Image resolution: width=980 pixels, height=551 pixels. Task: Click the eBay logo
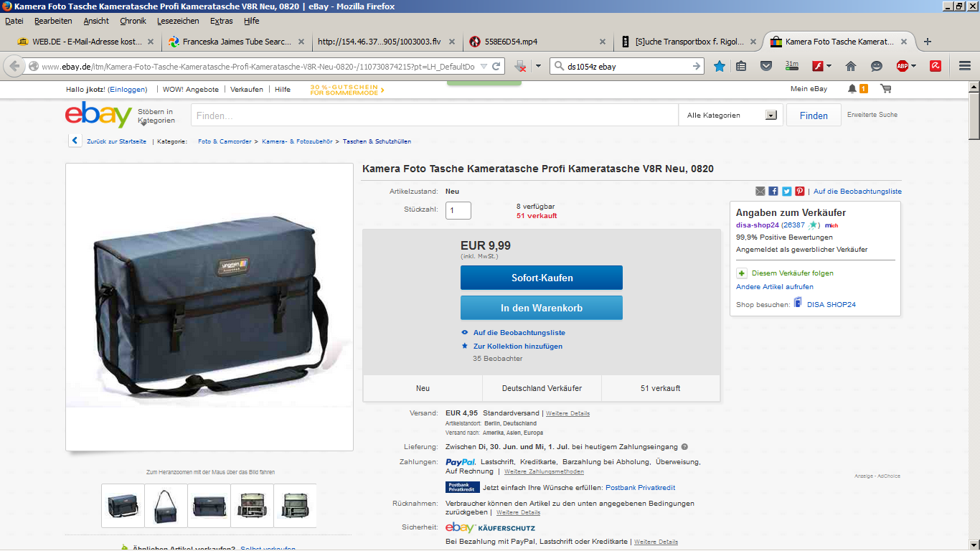coord(98,115)
